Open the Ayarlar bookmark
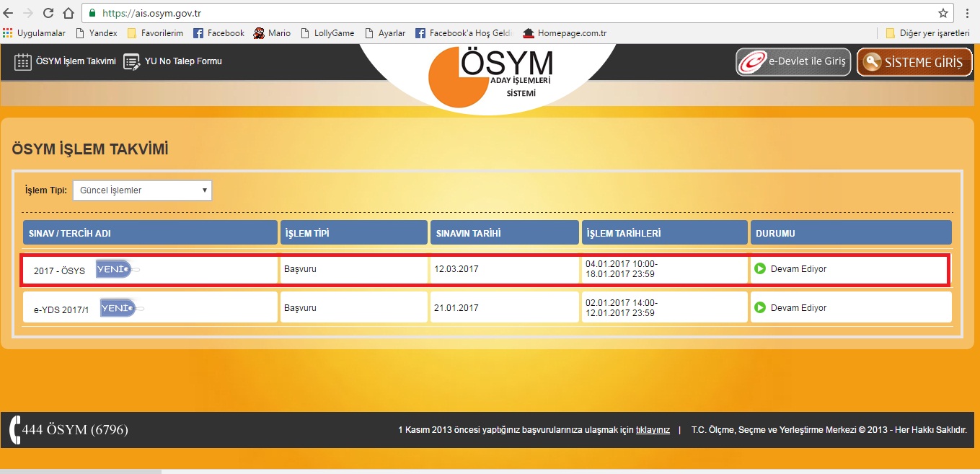980x474 pixels. 385,33
